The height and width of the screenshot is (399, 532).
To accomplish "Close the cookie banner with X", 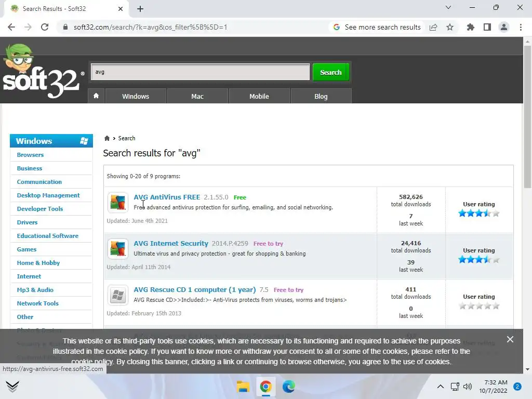I will 510,339.
